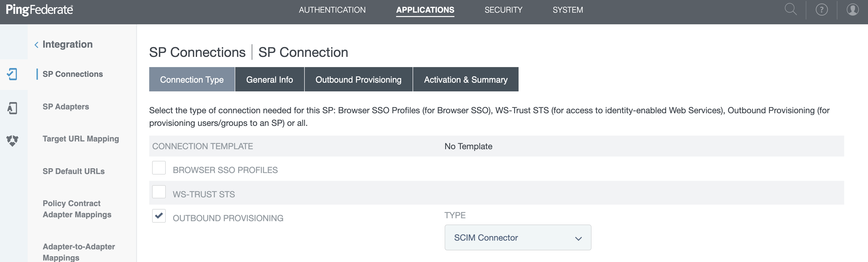Screen dimensions: 868x262
Task: Click the SP Adapters sidebar icon
Action: [12, 108]
